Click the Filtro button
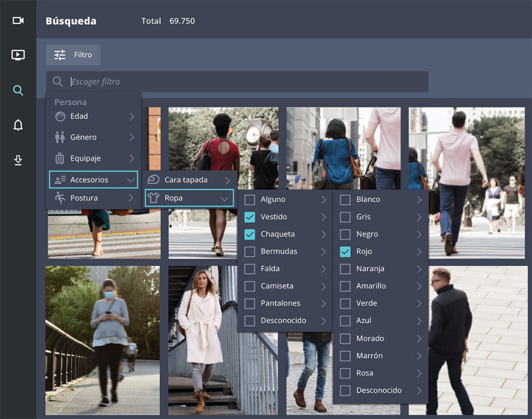Image resolution: width=532 pixels, height=419 pixels. tap(73, 55)
